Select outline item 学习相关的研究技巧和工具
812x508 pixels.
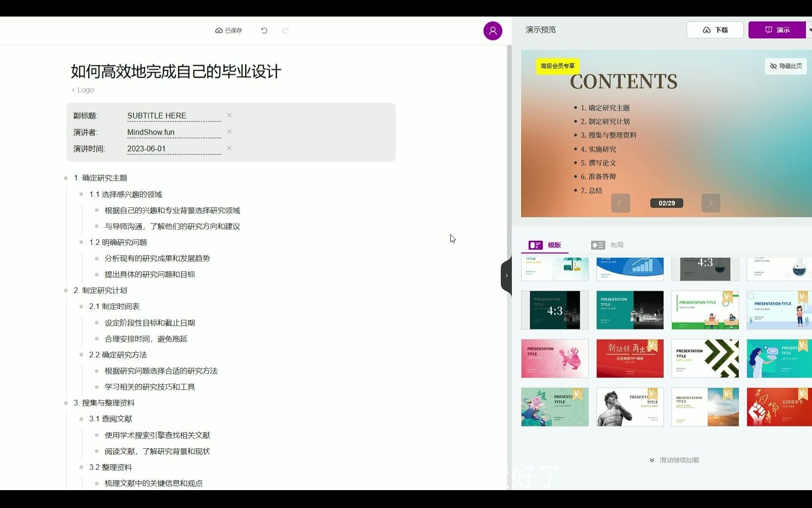pos(150,387)
